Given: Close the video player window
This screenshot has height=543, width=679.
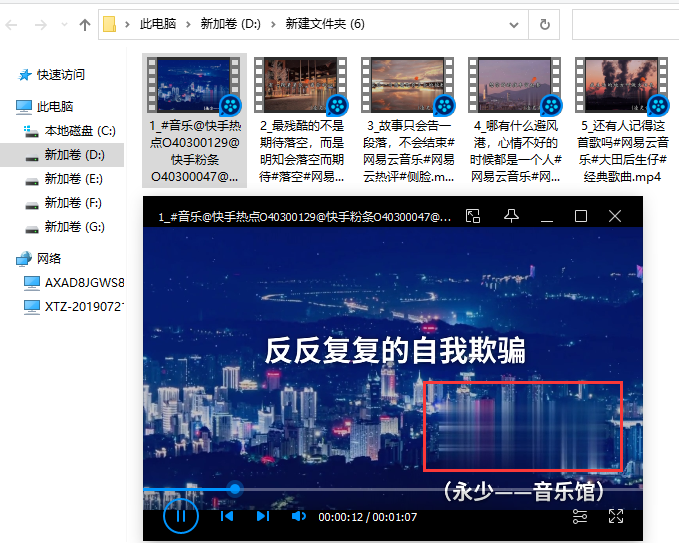Looking at the screenshot, I should [x=615, y=216].
